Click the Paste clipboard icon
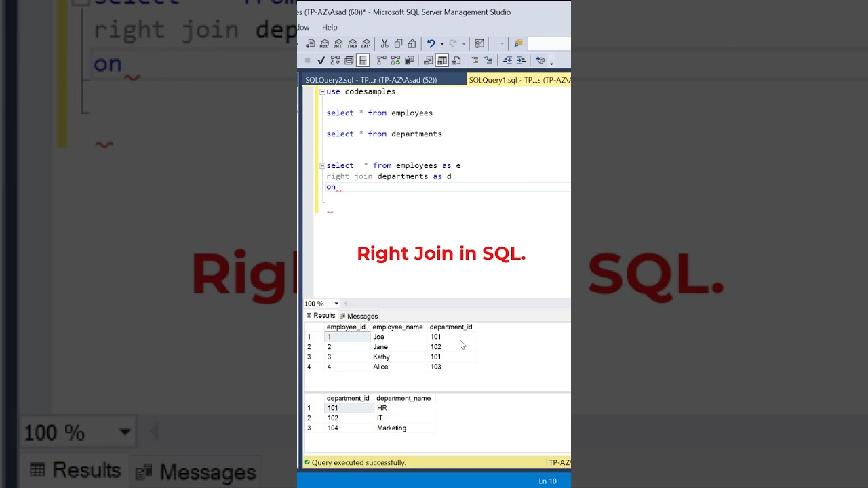 pyautogui.click(x=412, y=43)
